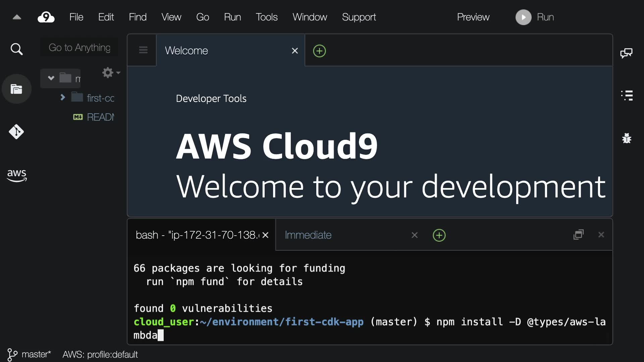The width and height of the screenshot is (644, 362).
Task: Expand the first-cdk-app folder
Action: point(63,98)
